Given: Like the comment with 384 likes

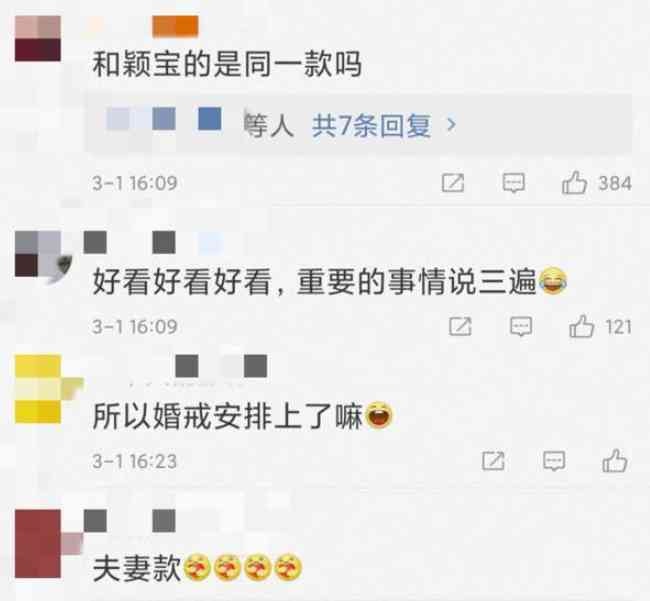Looking at the screenshot, I should [575, 183].
